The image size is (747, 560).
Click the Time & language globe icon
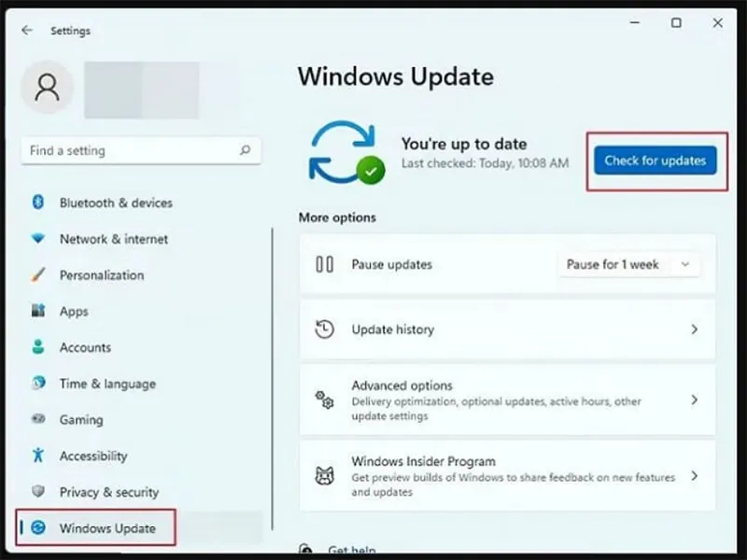pos(38,383)
